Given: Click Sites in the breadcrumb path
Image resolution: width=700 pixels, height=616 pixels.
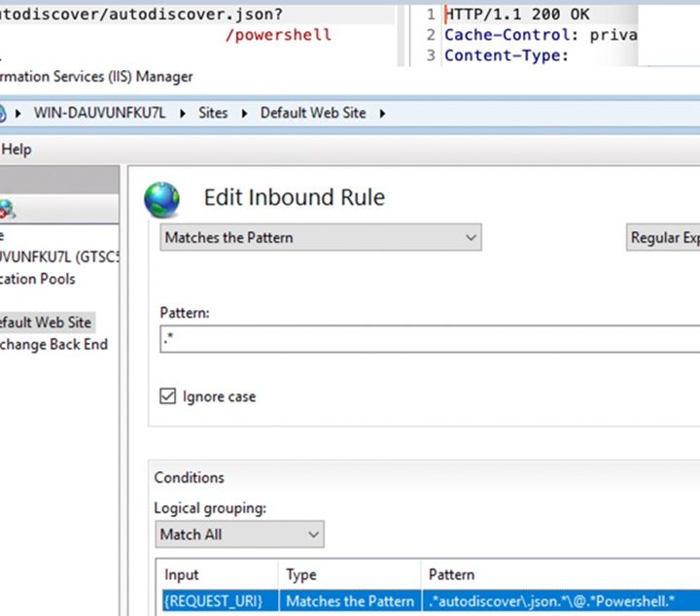Looking at the screenshot, I should click(213, 113).
